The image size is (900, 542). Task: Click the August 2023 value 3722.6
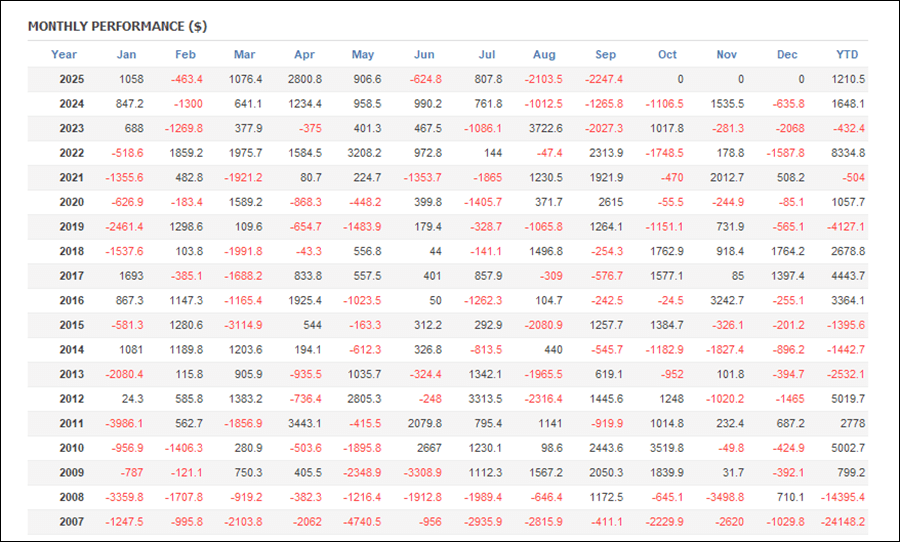coord(545,128)
